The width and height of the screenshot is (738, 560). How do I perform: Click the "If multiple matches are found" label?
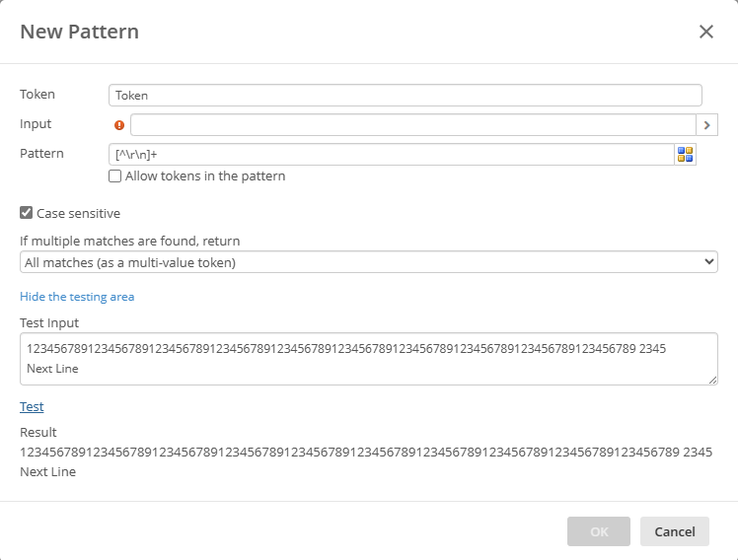130,241
